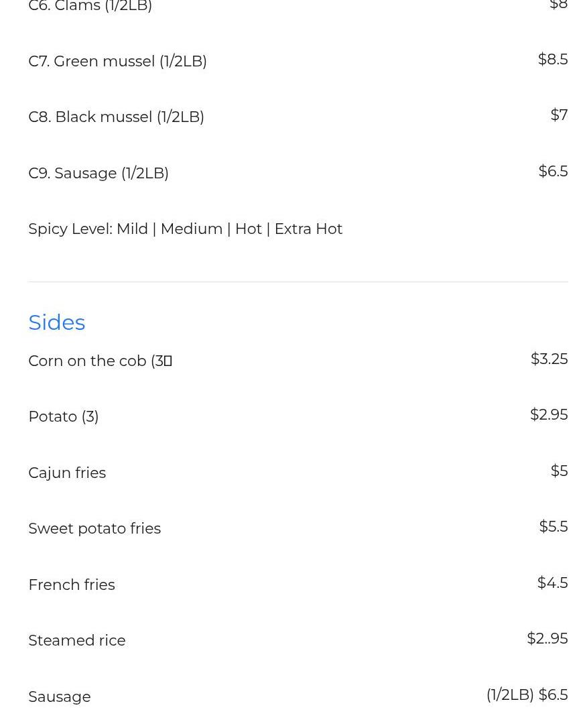Click the $4.5 French fries price
583x728 pixels.
[x=552, y=583]
